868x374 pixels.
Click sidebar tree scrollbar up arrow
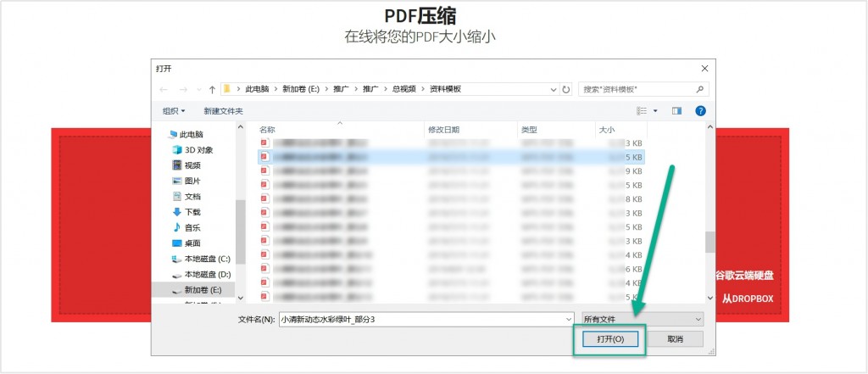coord(240,127)
